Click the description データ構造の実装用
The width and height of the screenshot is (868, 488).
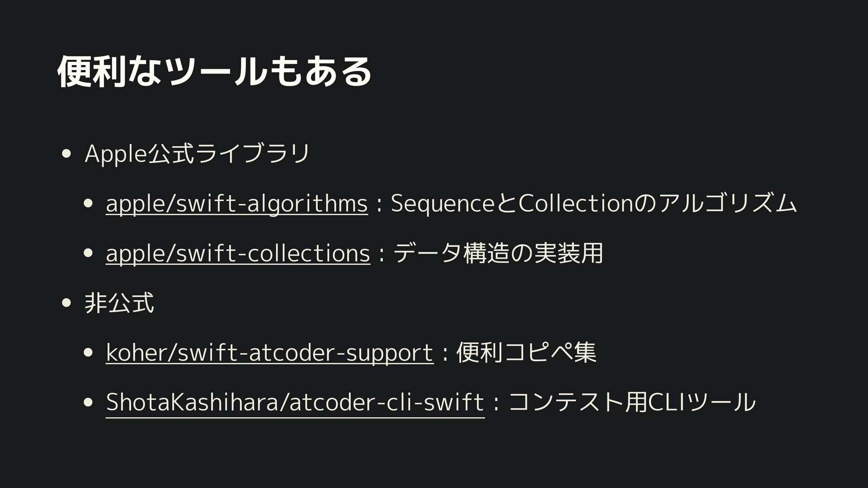(498, 253)
